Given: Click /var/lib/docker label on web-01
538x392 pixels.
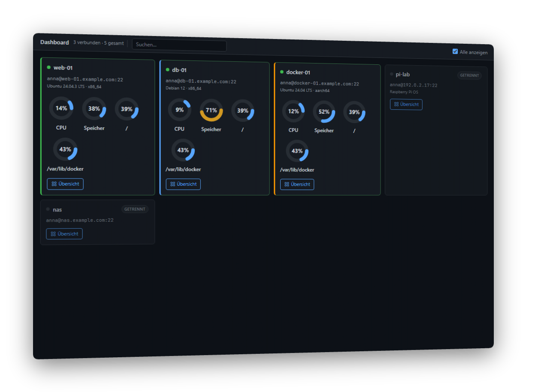Looking at the screenshot, I should click(x=65, y=169).
